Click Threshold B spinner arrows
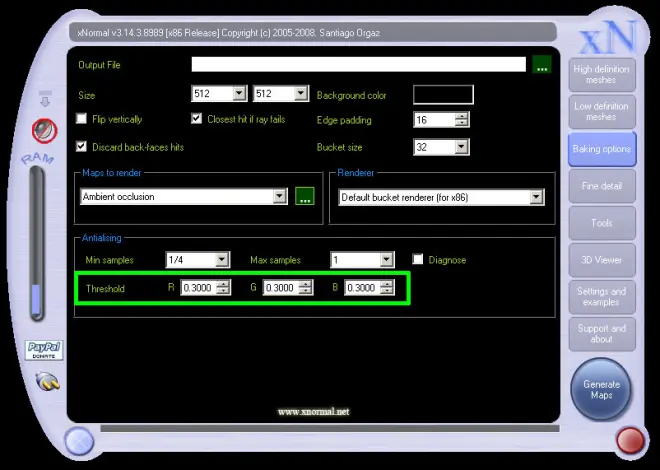660x470 pixels. (387, 288)
